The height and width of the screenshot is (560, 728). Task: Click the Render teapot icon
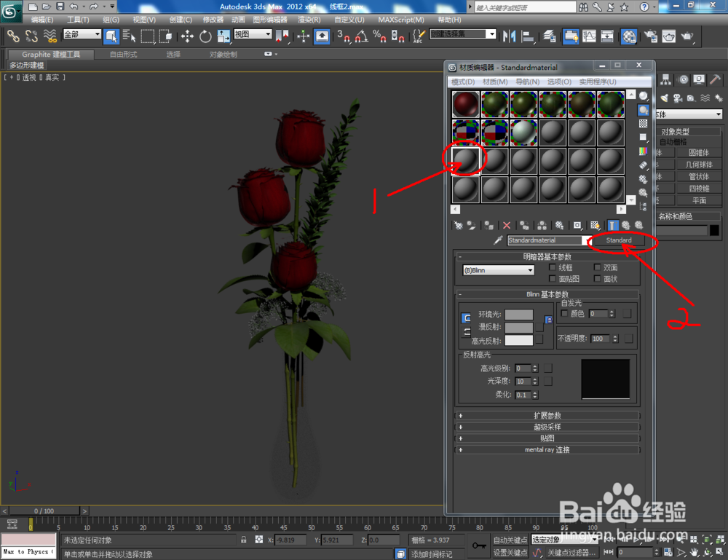pyautogui.click(x=687, y=36)
